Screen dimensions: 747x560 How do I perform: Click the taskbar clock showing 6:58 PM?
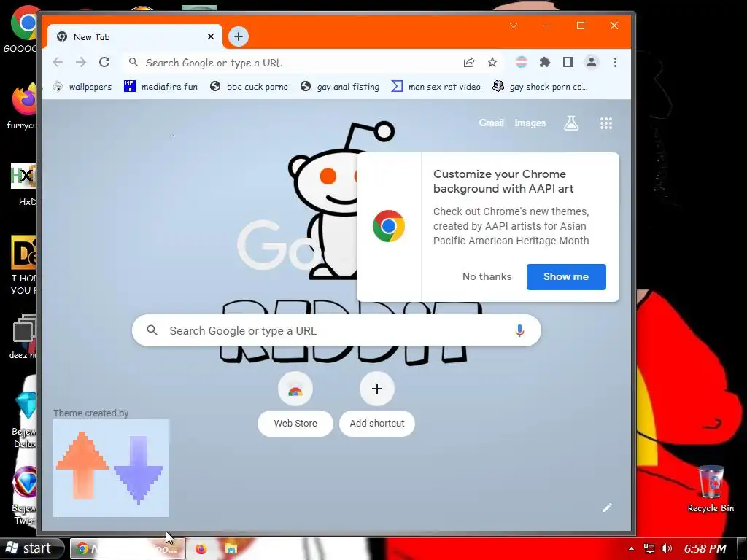pyautogui.click(x=705, y=548)
